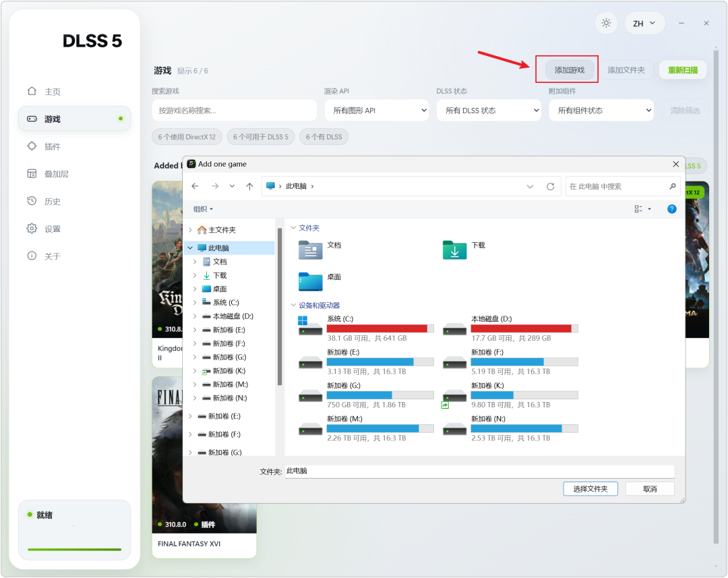Go to 主页 home in the sidebar
Screen dimensions: 728x578
click(x=74, y=92)
